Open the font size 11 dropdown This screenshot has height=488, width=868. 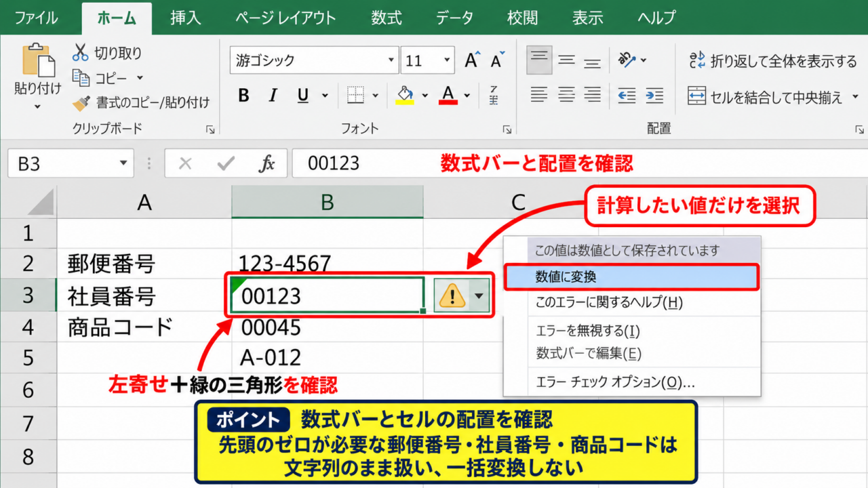point(447,60)
